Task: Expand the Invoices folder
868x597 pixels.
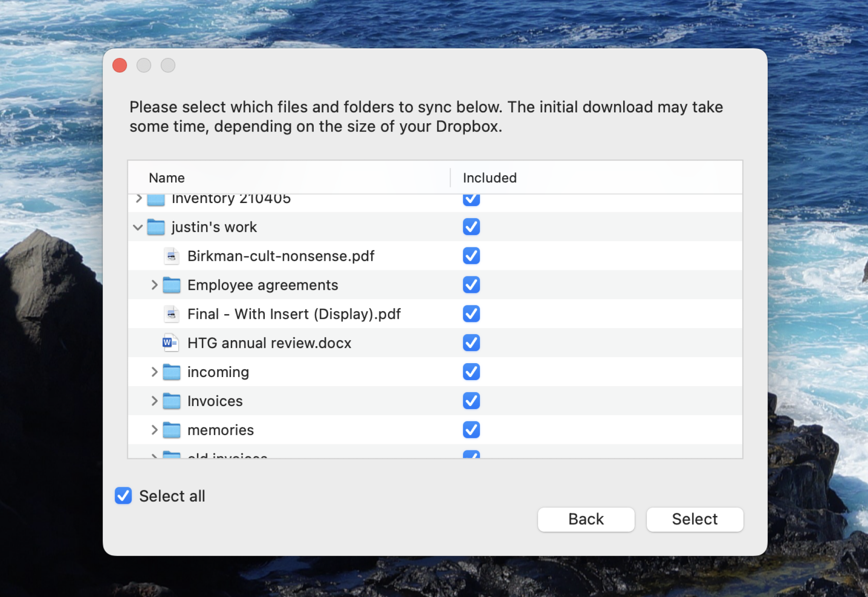Action: (x=154, y=401)
